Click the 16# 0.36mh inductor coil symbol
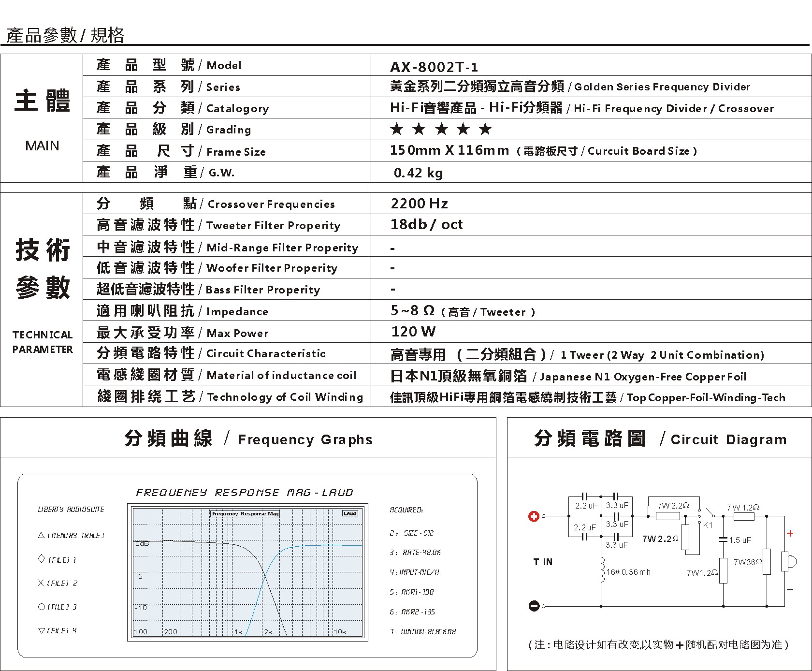This screenshot has width=812, height=671. (x=602, y=570)
